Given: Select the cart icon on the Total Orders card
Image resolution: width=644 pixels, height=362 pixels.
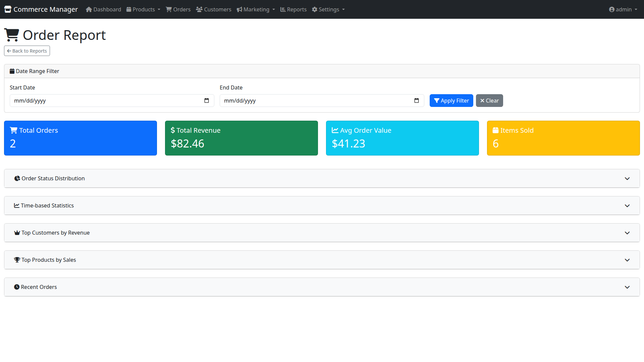Looking at the screenshot, I should (13, 130).
